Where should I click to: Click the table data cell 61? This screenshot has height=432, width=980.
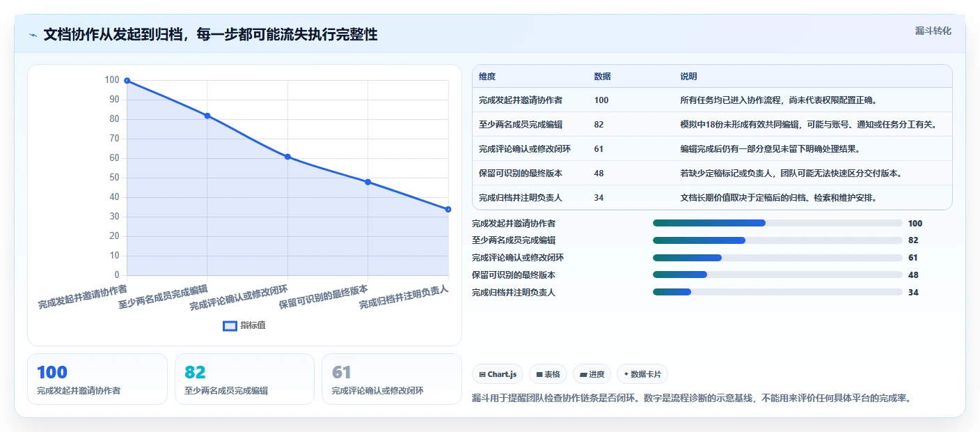tap(599, 149)
